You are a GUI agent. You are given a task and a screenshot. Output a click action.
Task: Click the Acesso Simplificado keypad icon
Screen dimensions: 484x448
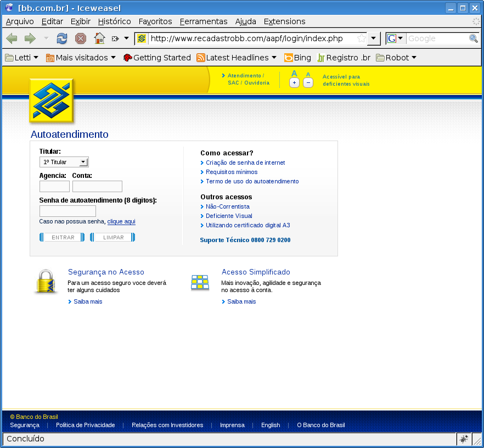pos(200,283)
